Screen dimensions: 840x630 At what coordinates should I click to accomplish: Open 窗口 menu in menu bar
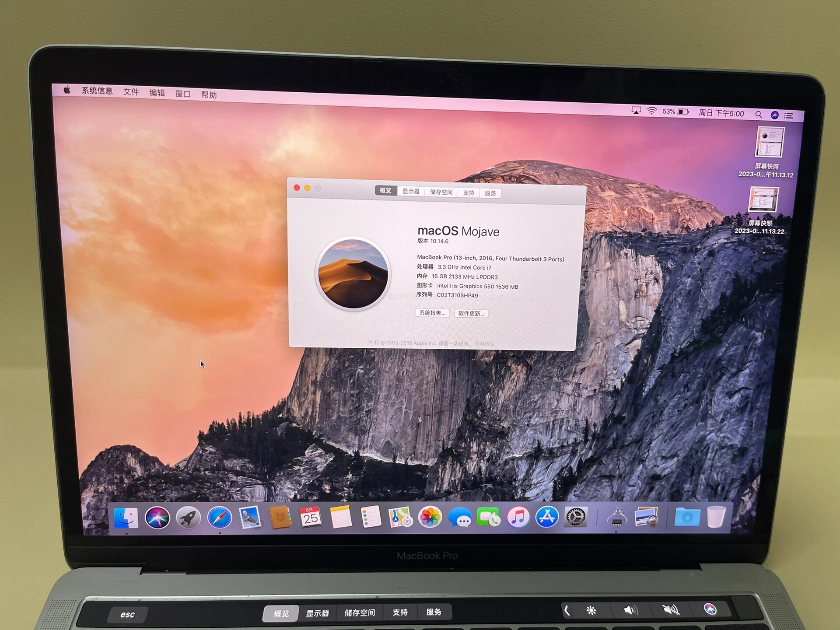coord(183,94)
